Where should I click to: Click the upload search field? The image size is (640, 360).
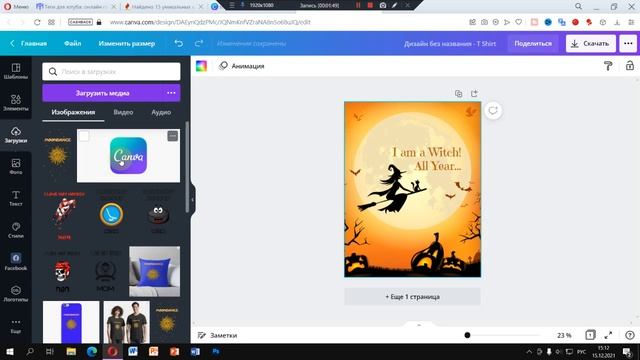[111, 71]
